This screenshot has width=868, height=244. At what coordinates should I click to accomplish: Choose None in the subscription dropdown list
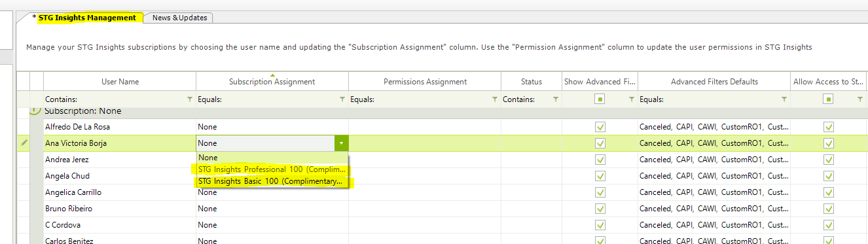(272, 158)
